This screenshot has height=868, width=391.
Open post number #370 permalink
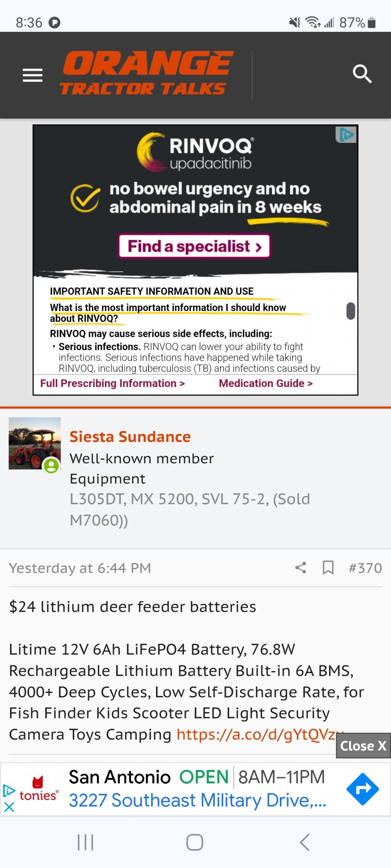[365, 568]
